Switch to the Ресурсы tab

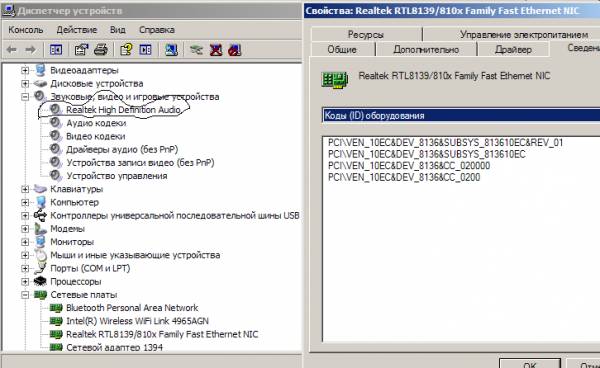(366, 34)
